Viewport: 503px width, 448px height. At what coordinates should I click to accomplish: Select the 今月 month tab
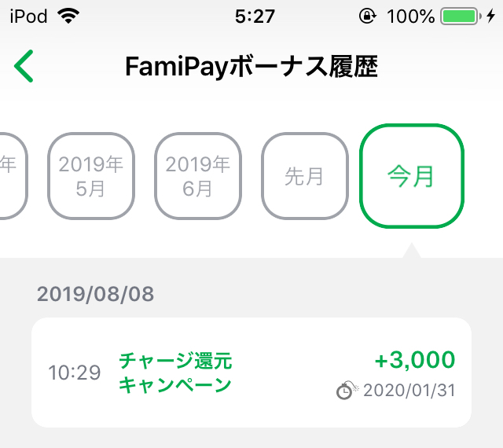412,176
